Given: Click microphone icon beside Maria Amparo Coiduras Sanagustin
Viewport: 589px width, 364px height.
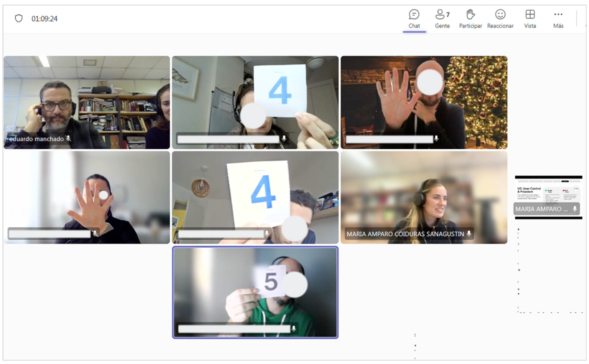Looking at the screenshot, I should tap(469, 234).
